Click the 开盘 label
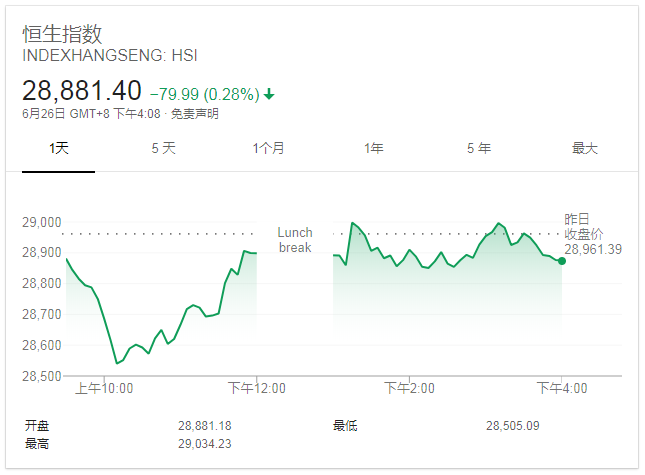This screenshot has height=475, width=645. pyautogui.click(x=37, y=426)
